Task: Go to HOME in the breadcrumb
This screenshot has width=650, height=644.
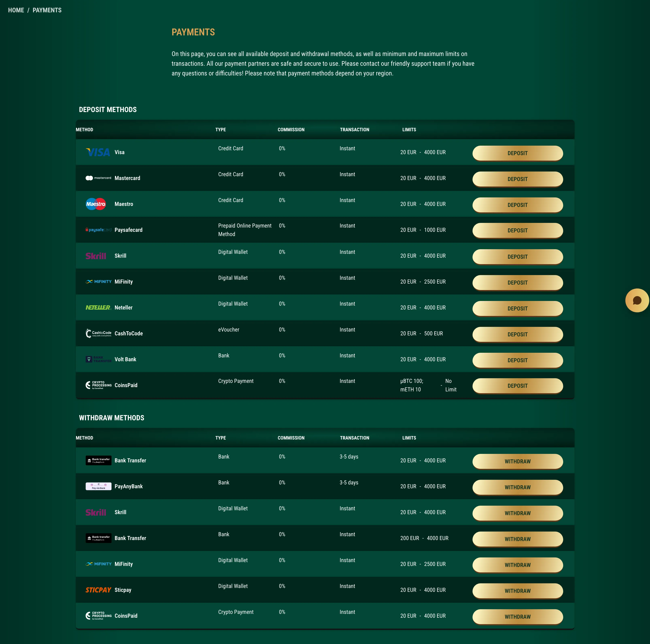Action: (x=16, y=10)
